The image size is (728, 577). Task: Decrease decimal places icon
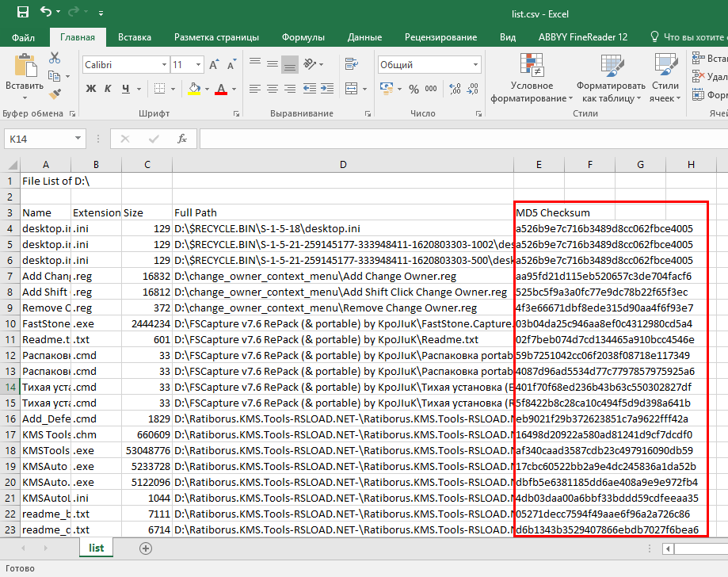coord(473,89)
